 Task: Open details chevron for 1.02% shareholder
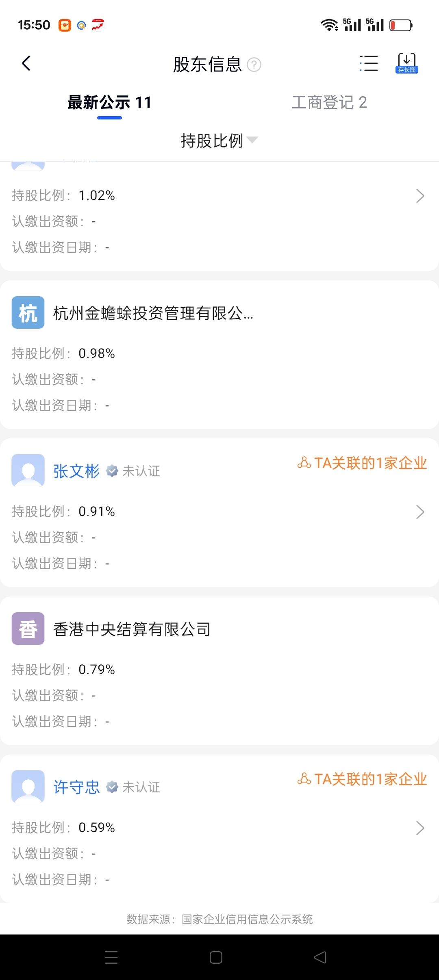(x=420, y=196)
